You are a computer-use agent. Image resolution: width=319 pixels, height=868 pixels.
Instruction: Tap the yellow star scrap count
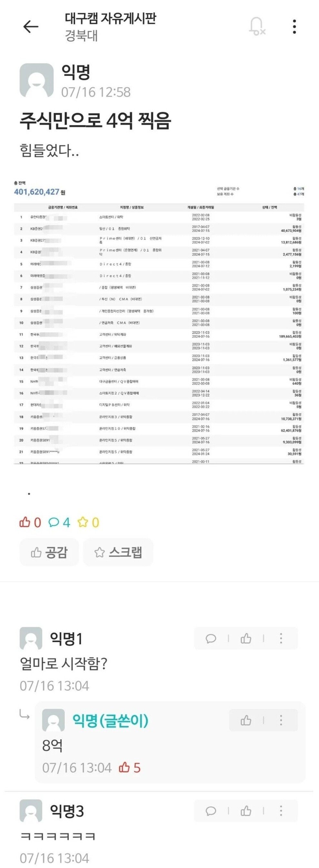[x=88, y=522]
